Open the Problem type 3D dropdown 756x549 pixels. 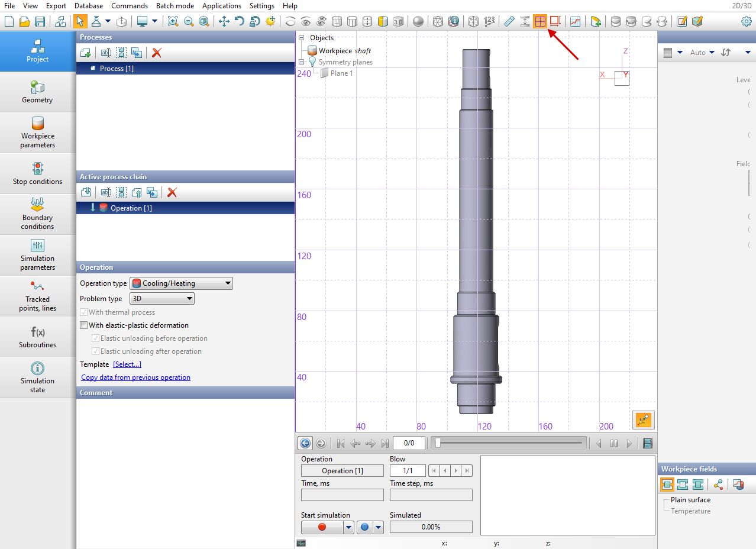pos(162,299)
